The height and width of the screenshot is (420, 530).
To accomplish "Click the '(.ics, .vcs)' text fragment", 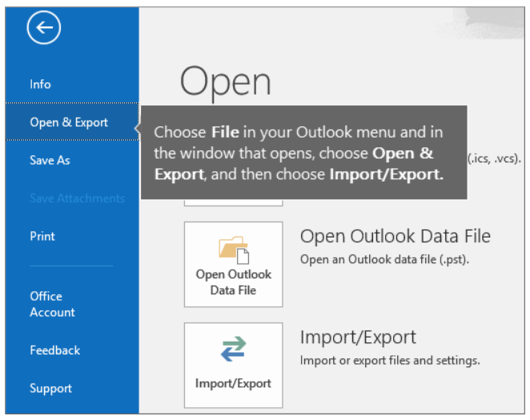I will [x=492, y=158].
